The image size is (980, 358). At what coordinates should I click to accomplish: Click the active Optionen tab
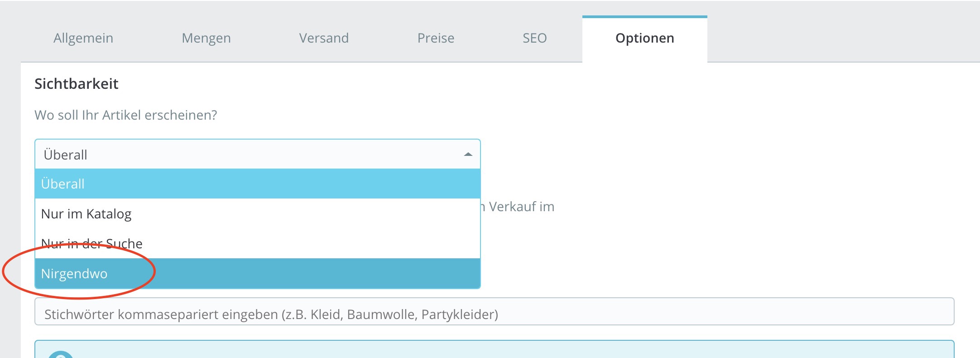pos(644,38)
